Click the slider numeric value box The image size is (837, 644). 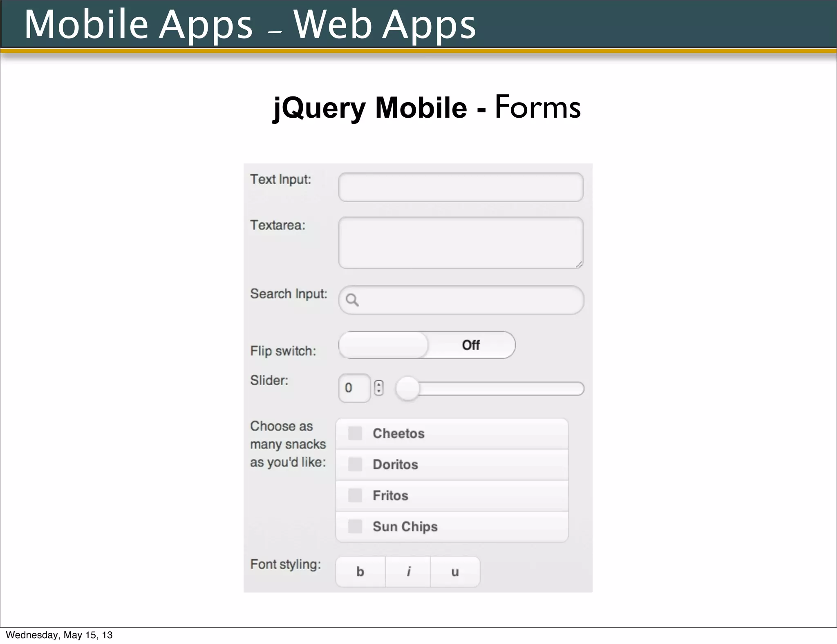tap(354, 388)
